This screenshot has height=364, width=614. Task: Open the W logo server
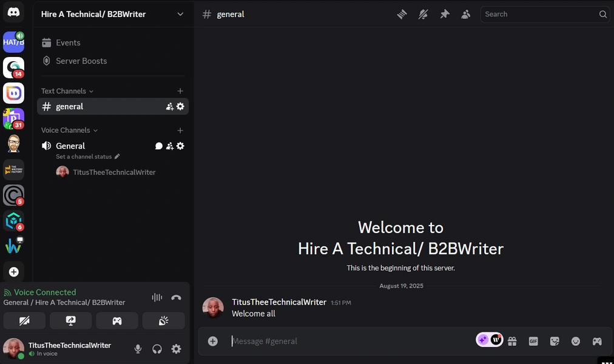14,246
